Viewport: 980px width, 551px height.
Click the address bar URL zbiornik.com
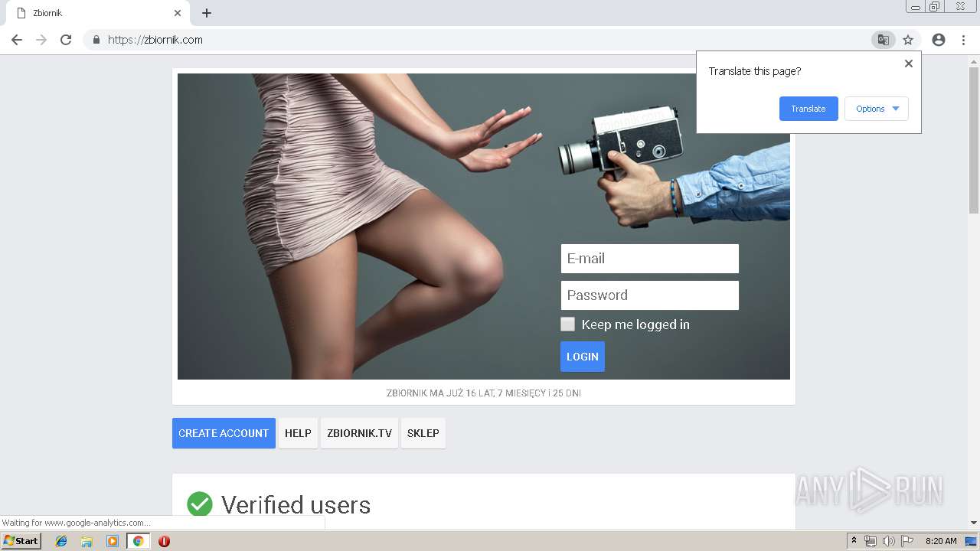155,40
